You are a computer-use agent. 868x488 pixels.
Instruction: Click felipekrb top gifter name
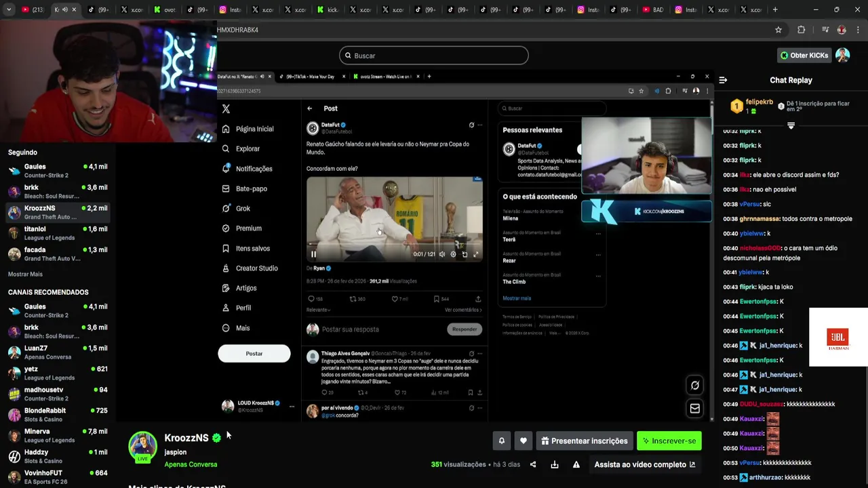tap(759, 102)
